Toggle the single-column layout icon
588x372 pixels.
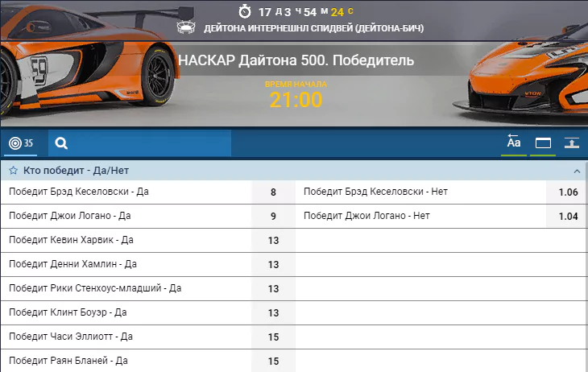tap(543, 143)
